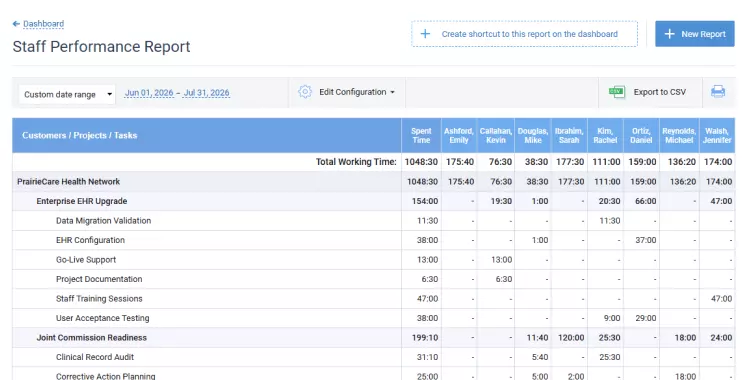Click the Ibrahim, Sarah column header

point(569,135)
